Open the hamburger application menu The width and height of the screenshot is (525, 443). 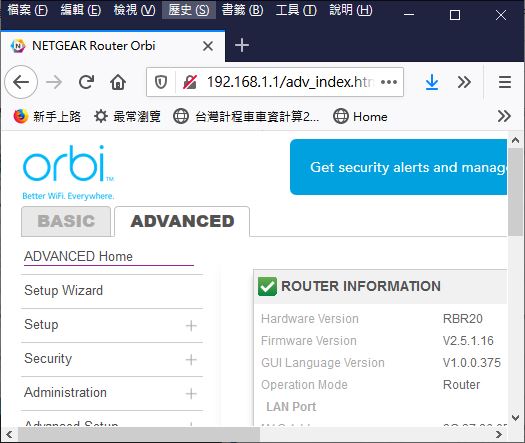[505, 82]
